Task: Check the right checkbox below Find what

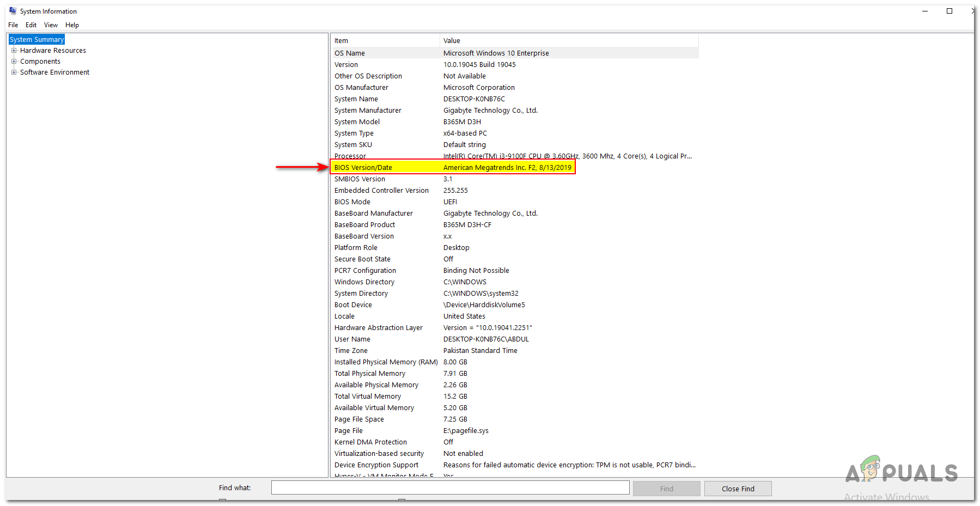Action: (401, 502)
